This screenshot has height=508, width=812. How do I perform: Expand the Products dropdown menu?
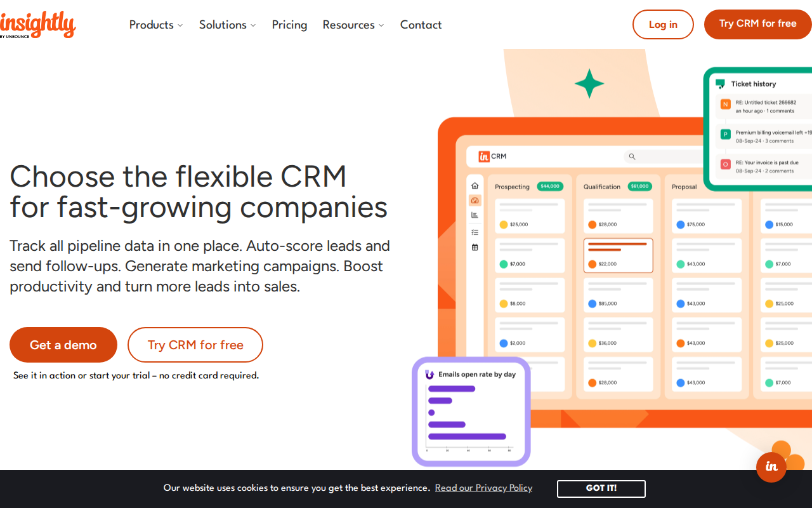(155, 25)
